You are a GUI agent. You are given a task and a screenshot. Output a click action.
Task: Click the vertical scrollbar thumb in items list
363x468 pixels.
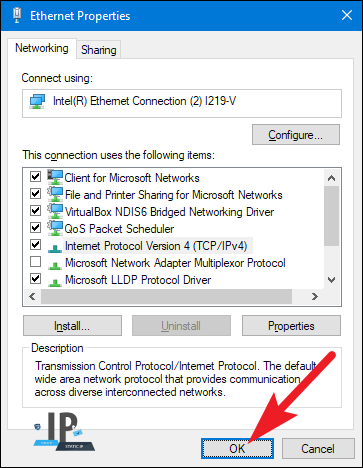point(331,216)
